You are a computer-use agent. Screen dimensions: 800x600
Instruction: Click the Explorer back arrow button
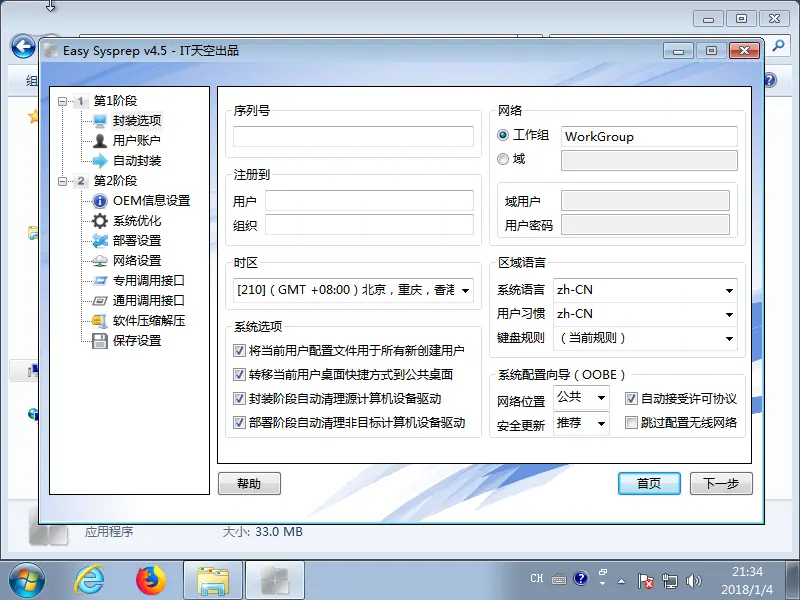23,47
